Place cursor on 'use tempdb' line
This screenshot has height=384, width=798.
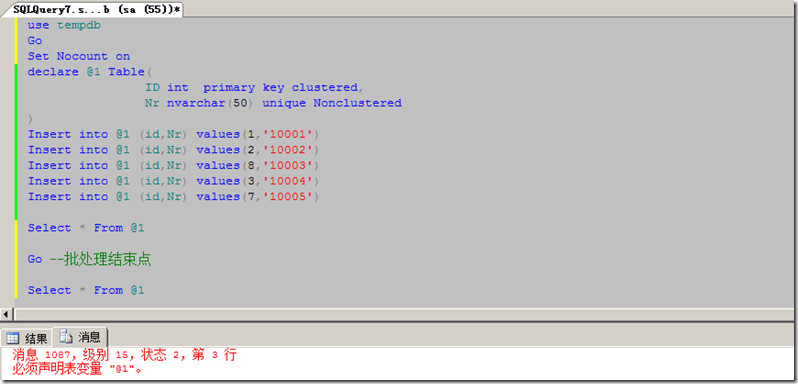(64, 25)
